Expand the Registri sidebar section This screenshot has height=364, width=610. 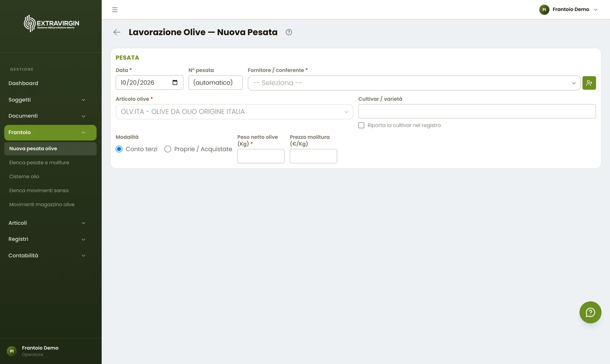click(x=50, y=239)
